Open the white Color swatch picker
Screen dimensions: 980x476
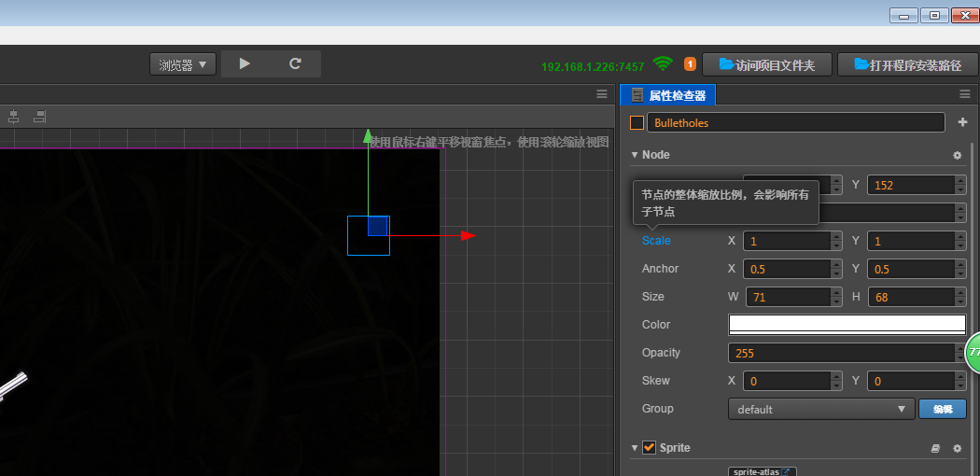pos(847,324)
